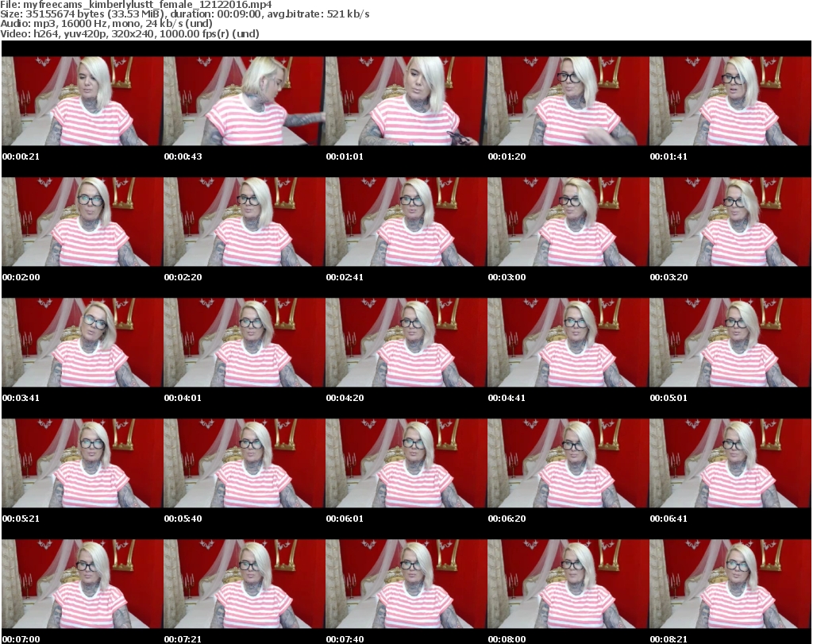This screenshot has height=644, width=813.
Task: Click the timestamp label 00:01:41
Action: [669, 156]
